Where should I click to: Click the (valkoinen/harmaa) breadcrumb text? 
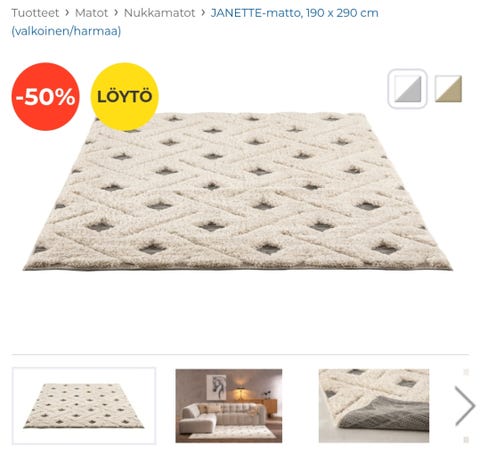click(x=66, y=31)
